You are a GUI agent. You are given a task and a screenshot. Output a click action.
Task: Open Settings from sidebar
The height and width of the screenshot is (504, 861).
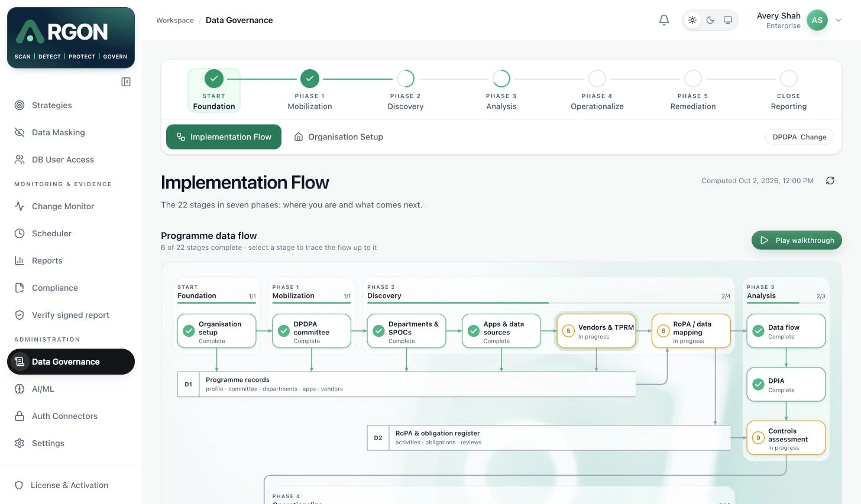[x=71, y=443]
